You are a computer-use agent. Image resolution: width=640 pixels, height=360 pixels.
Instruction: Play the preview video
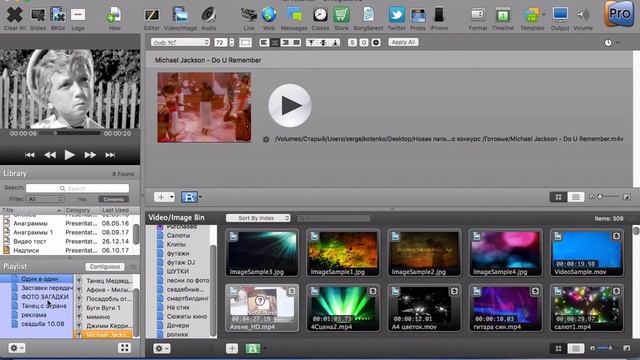(x=69, y=155)
